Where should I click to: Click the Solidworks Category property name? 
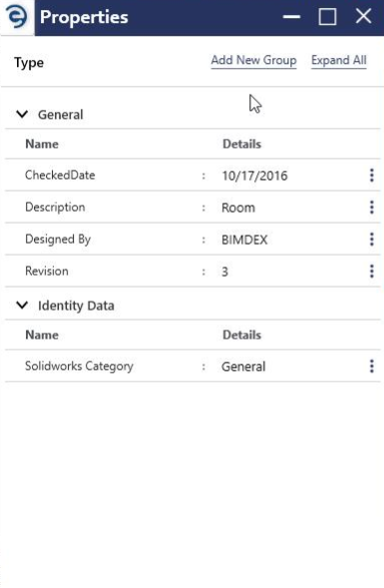tap(79, 366)
